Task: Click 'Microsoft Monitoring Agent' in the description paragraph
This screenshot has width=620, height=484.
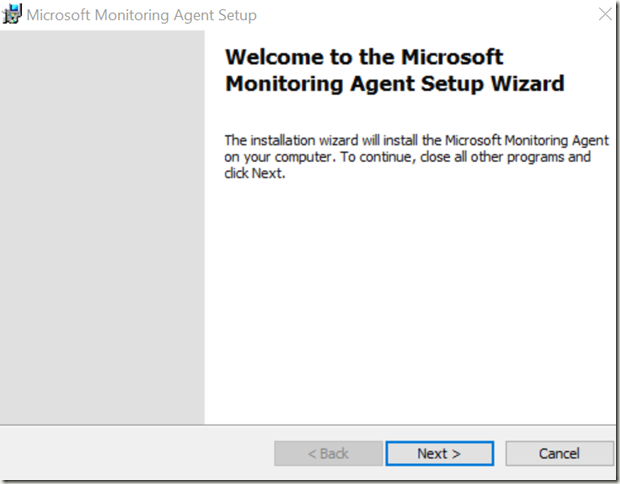Action: coord(527,140)
